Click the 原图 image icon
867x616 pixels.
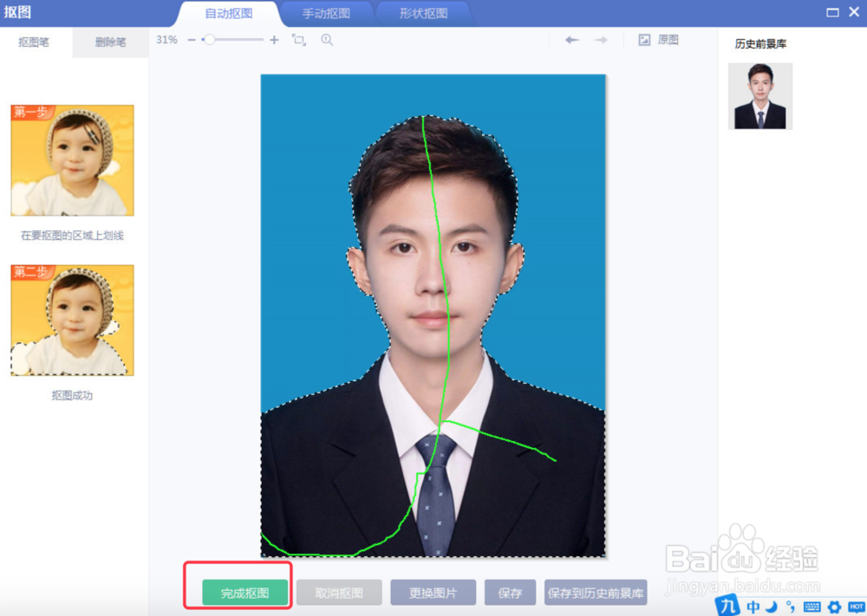click(x=644, y=40)
